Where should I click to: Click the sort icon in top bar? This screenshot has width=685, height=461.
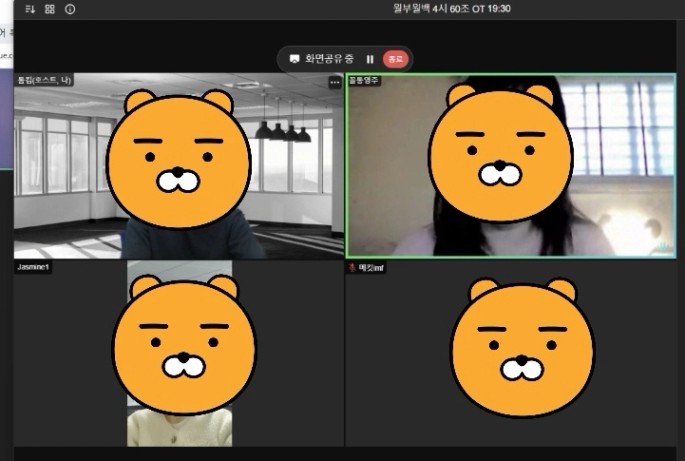pos(30,9)
